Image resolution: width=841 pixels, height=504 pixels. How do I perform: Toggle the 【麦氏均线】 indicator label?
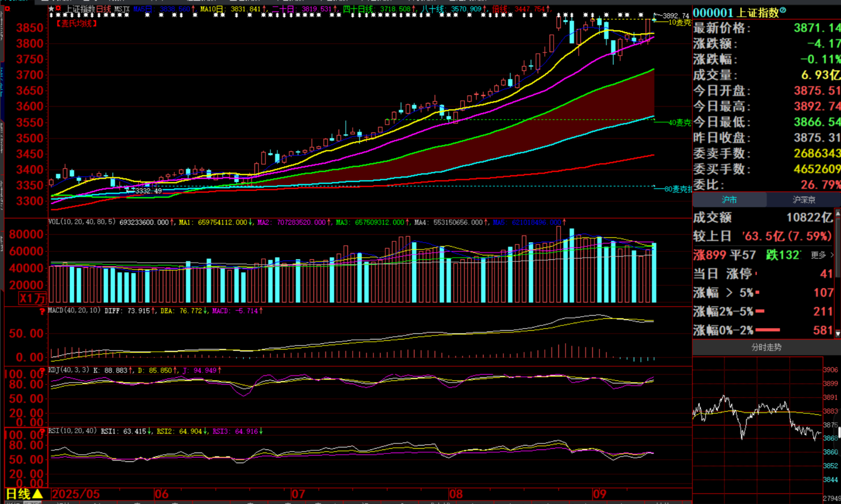pyautogui.click(x=76, y=23)
